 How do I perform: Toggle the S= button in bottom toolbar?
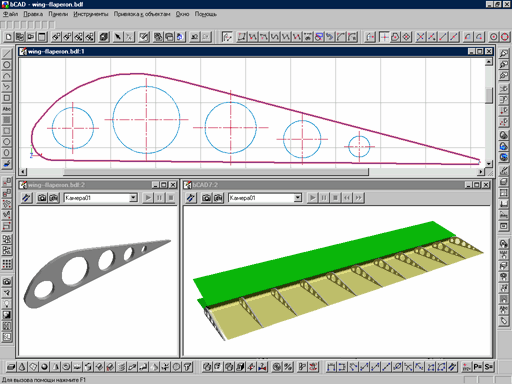[489, 367]
